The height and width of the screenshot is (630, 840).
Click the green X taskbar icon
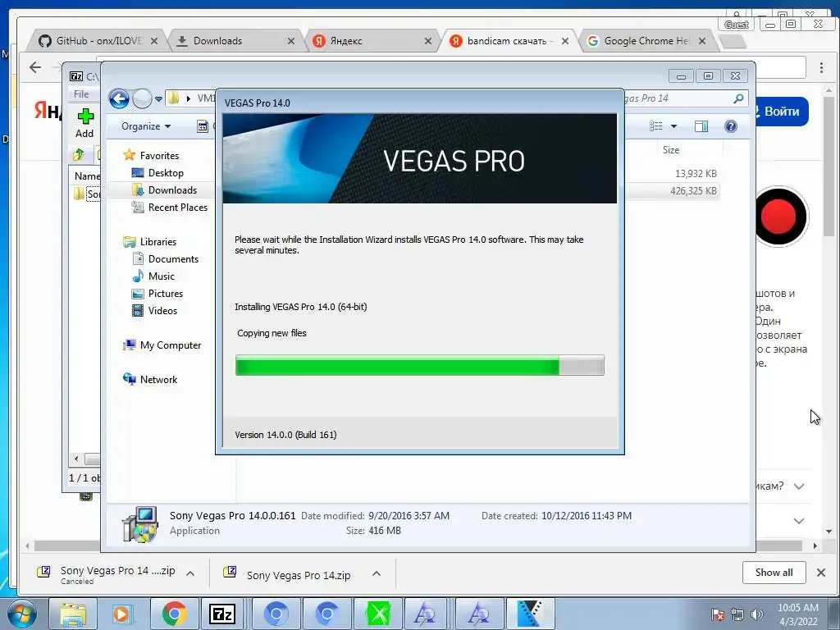[x=378, y=614]
